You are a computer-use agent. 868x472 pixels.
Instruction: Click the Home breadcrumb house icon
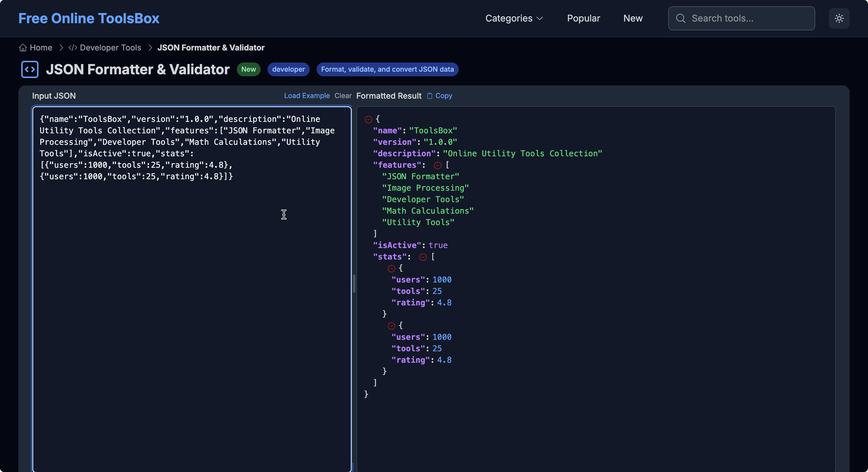click(x=23, y=48)
